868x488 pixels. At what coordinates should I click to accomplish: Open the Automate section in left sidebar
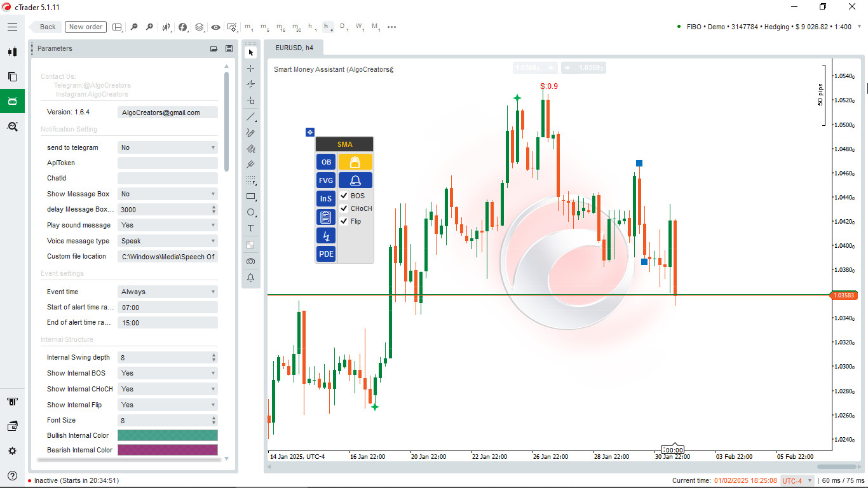coord(12,101)
